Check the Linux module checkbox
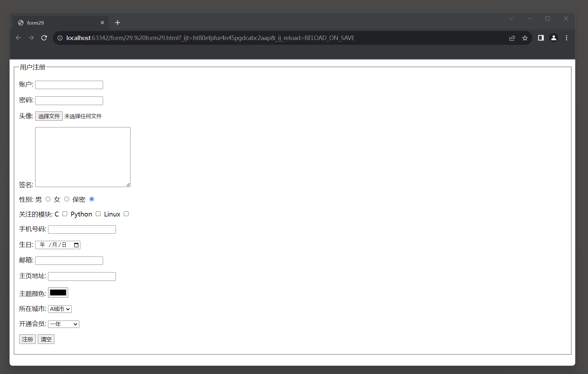The image size is (588, 374). 126,214
